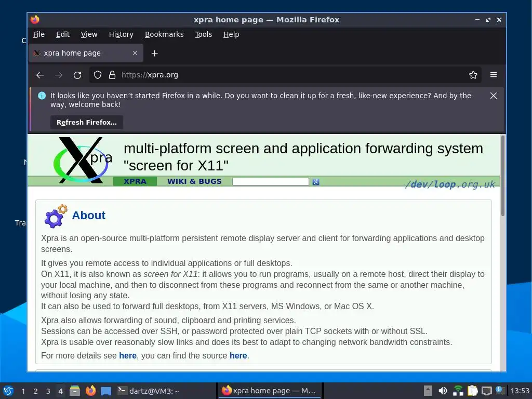This screenshot has width=532, height=399.
Task: Open the View menu
Action: (x=89, y=34)
